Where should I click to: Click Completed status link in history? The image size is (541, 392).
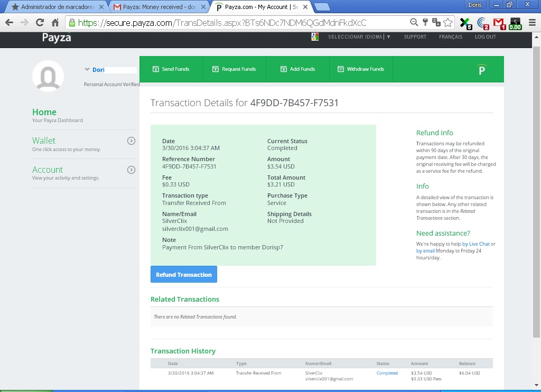(387, 373)
